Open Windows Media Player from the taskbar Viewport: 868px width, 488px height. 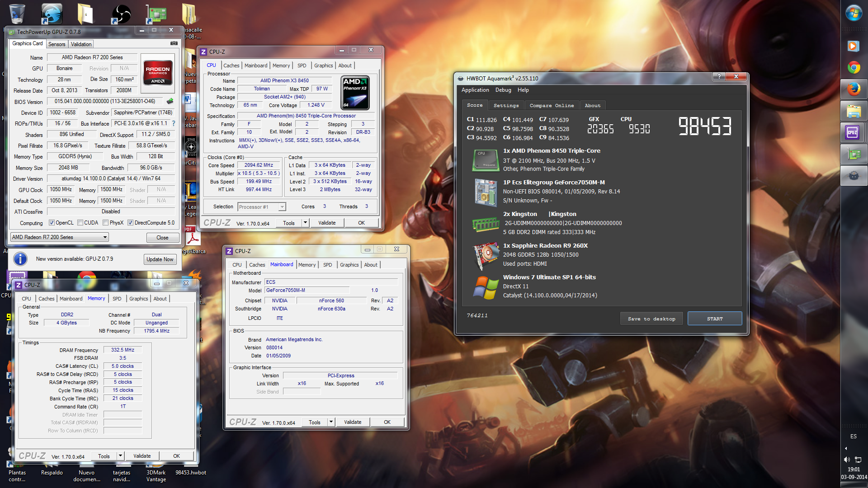click(x=854, y=46)
